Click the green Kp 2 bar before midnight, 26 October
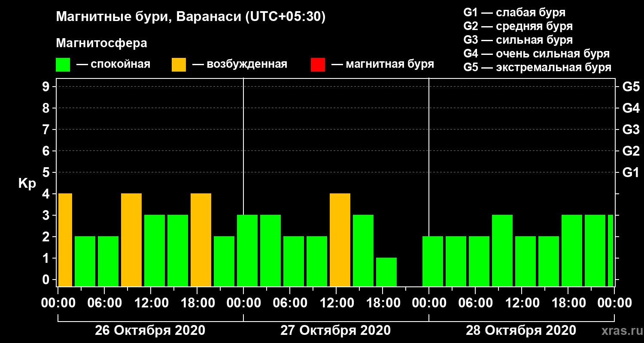The image size is (644, 343). click(224, 262)
